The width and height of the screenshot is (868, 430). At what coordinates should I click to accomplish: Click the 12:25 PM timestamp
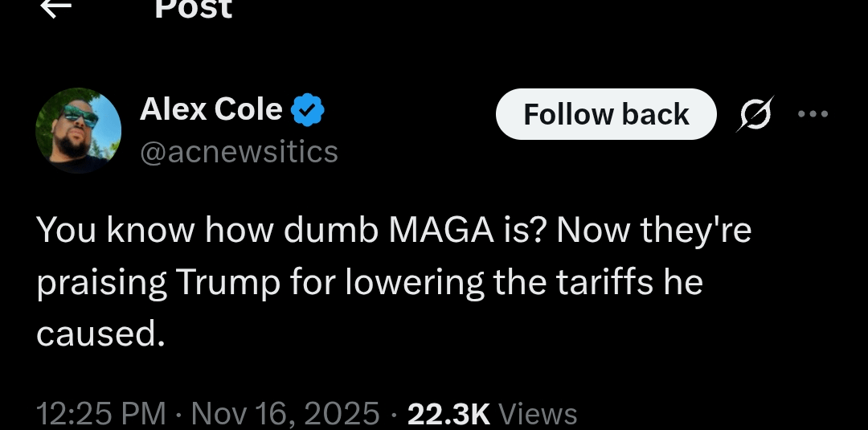click(100, 413)
